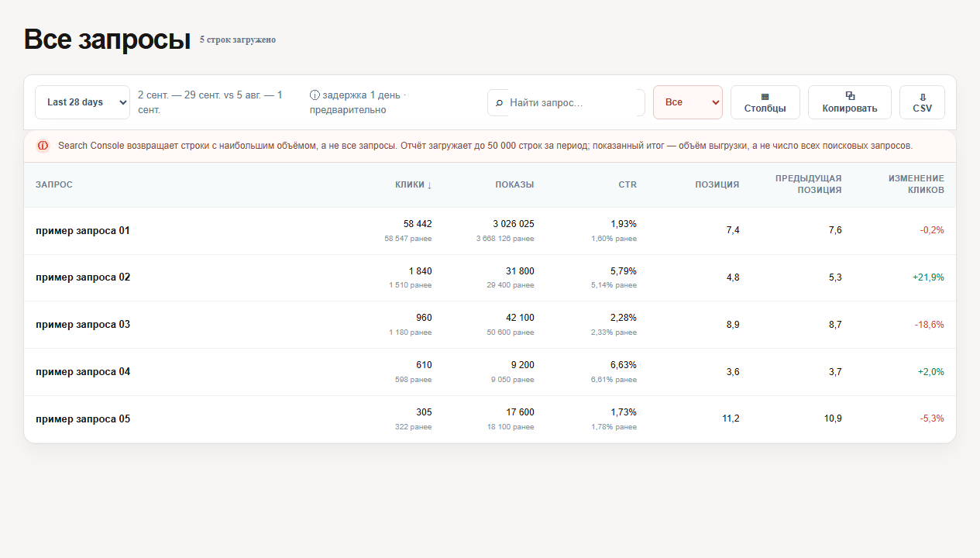Sort by Позиция column header
980x558 pixels.
coord(717,184)
